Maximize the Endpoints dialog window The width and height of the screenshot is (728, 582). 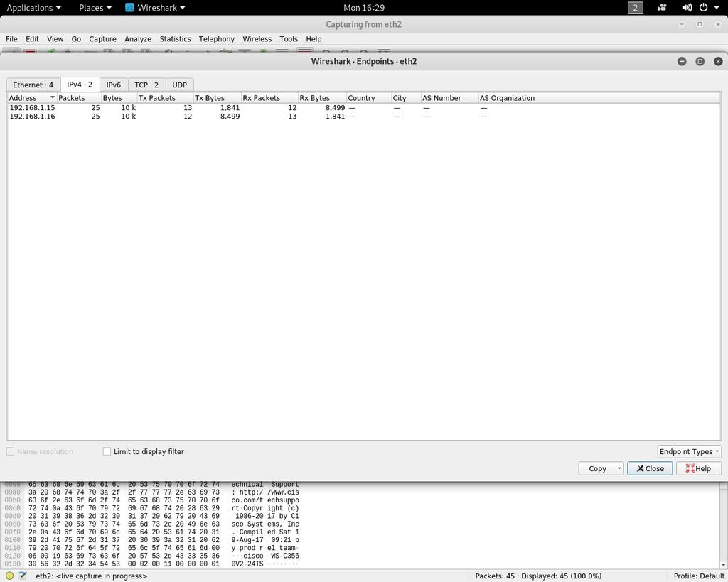tap(700, 61)
